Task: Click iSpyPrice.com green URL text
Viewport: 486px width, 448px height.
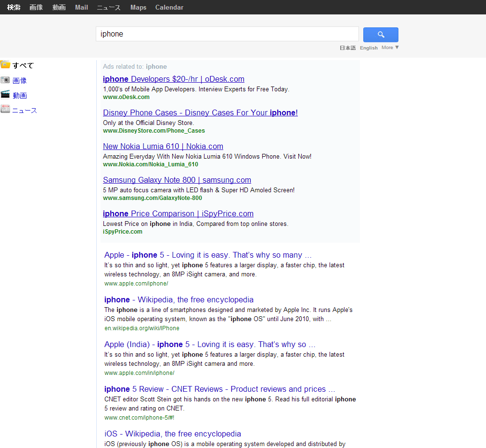Action: [123, 232]
